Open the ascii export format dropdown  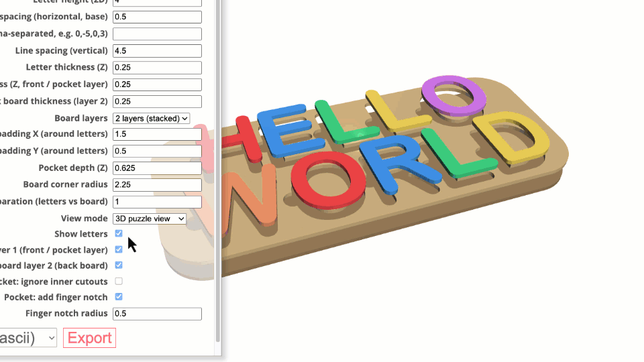[x=27, y=338]
